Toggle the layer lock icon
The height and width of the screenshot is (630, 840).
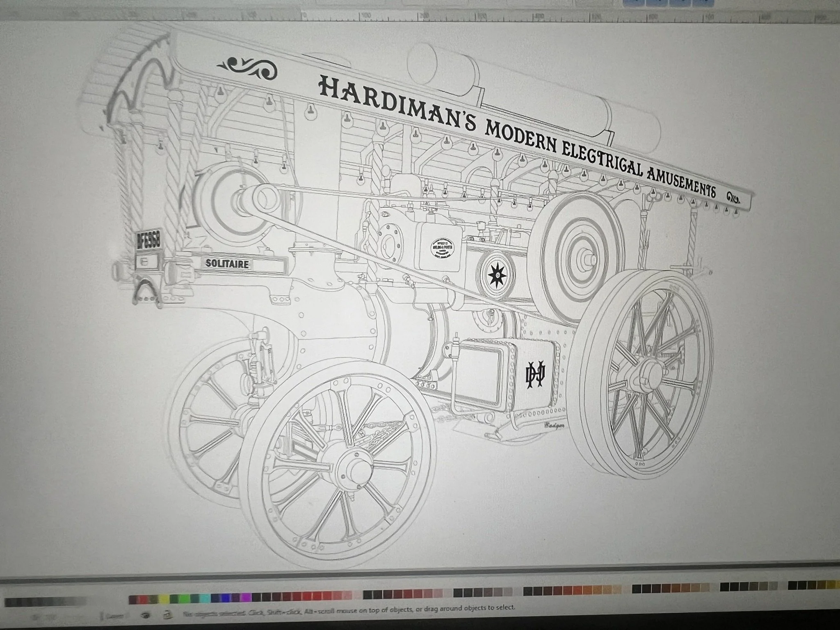167,614
